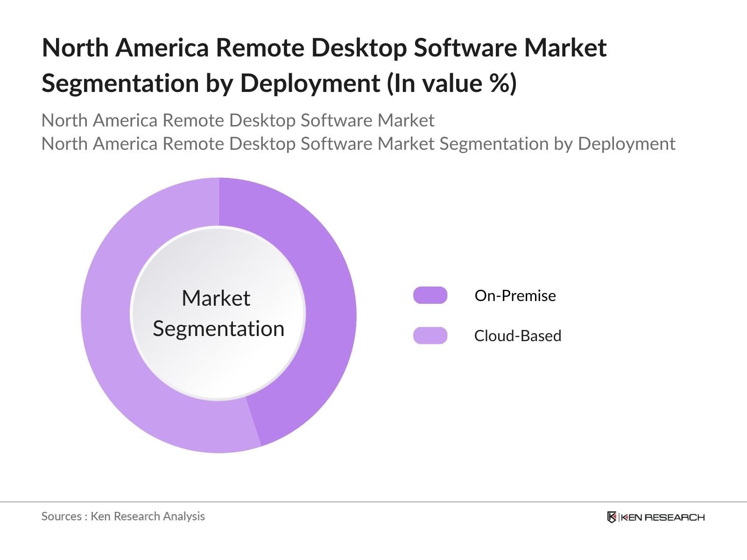Select the Cloud-Based legend label
747x560 pixels.
[517, 336]
